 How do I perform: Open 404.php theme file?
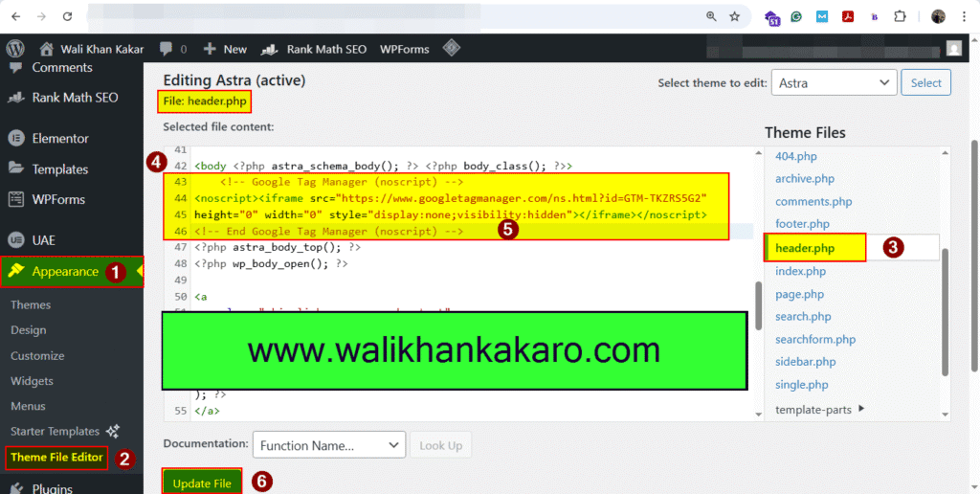click(795, 156)
